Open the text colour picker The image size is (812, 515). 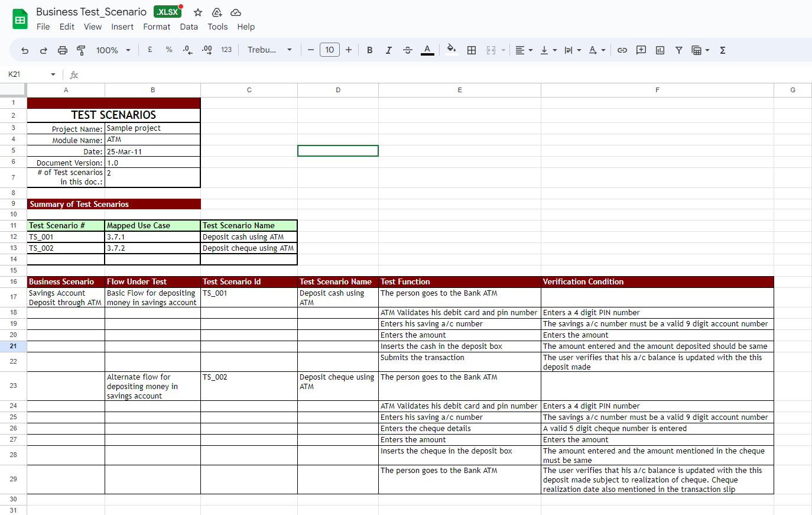[x=427, y=50]
